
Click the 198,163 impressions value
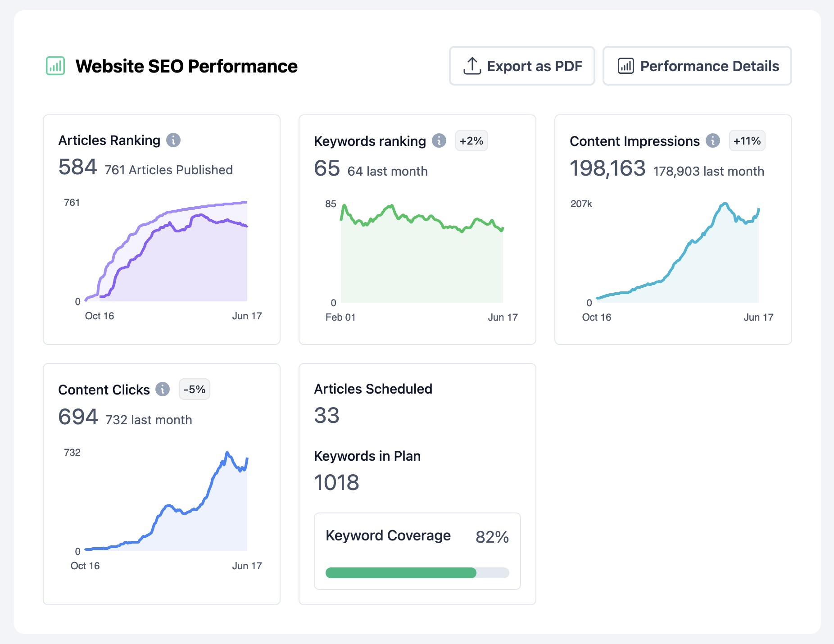tap(607, 168)
